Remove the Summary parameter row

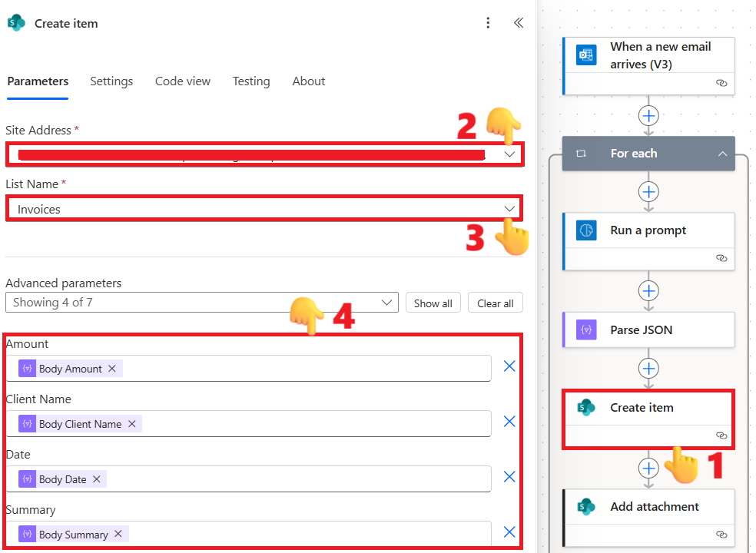click(509, 532)
